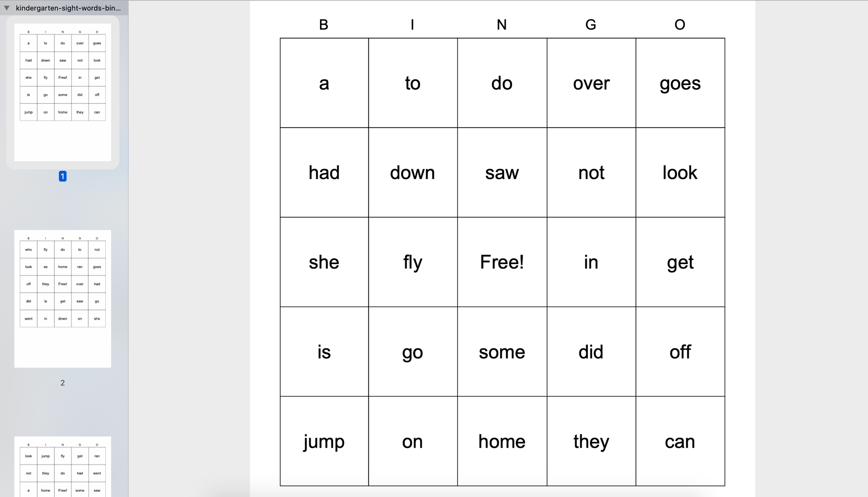Click the word 'jump' cell
Viewport: 868px width, 497px height.
(x=323, y=441)
